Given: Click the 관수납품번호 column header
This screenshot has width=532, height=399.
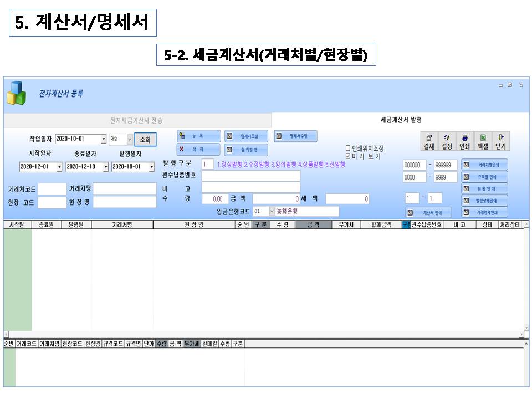Looking at the screenshot, I should tap(427, 224).
